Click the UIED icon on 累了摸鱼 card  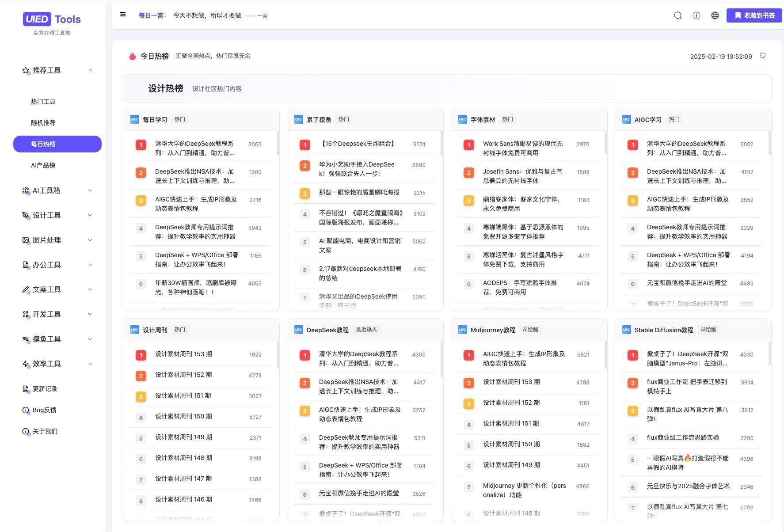299,119
